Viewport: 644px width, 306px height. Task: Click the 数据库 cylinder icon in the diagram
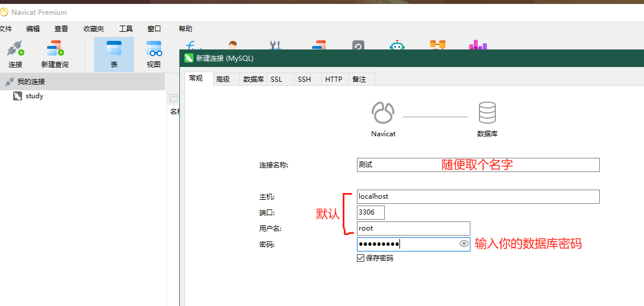pos(487,113)
